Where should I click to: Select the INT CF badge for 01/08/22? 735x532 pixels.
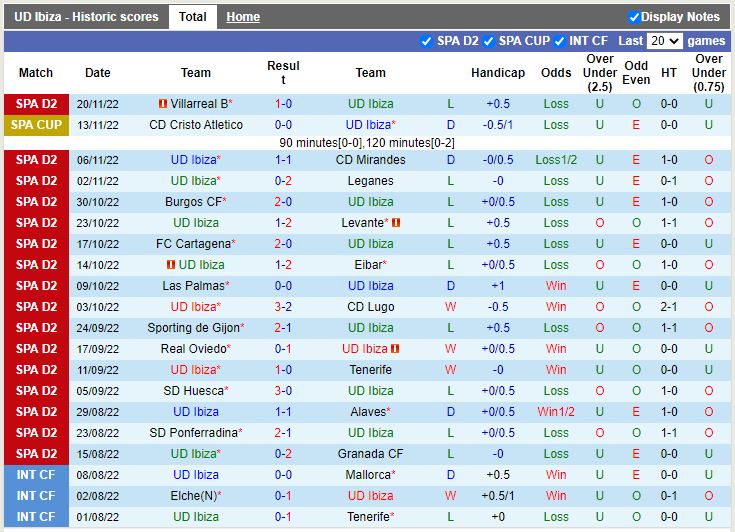coord(36,517)
